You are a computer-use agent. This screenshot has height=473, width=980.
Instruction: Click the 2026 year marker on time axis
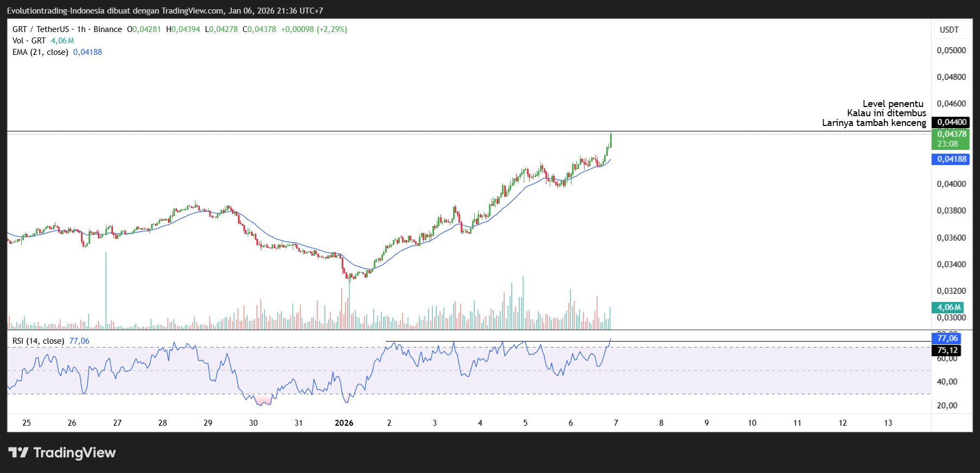344,423
